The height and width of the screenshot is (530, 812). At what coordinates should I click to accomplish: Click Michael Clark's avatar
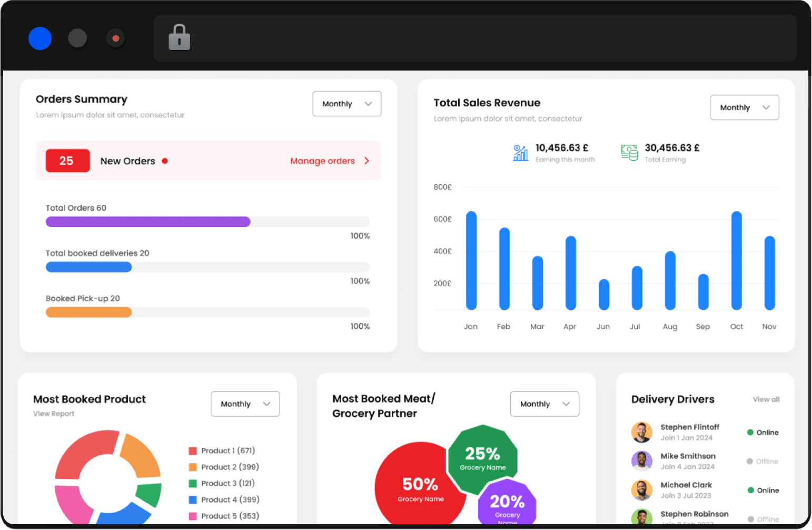point(641,490)
